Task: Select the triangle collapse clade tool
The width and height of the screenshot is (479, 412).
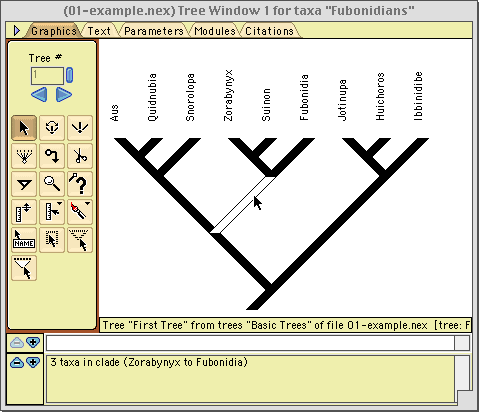Action: click(24, 184)
